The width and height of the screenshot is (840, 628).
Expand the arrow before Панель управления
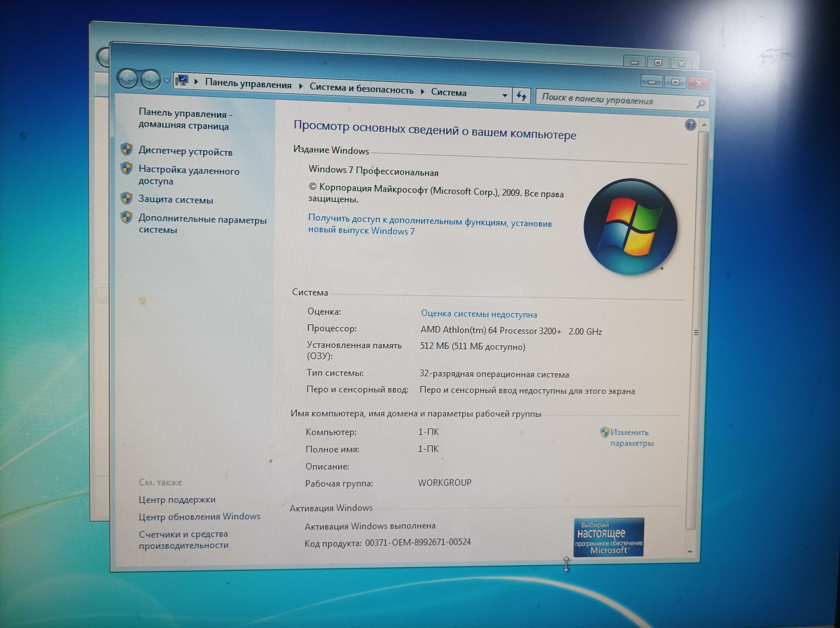coord(196,82)
